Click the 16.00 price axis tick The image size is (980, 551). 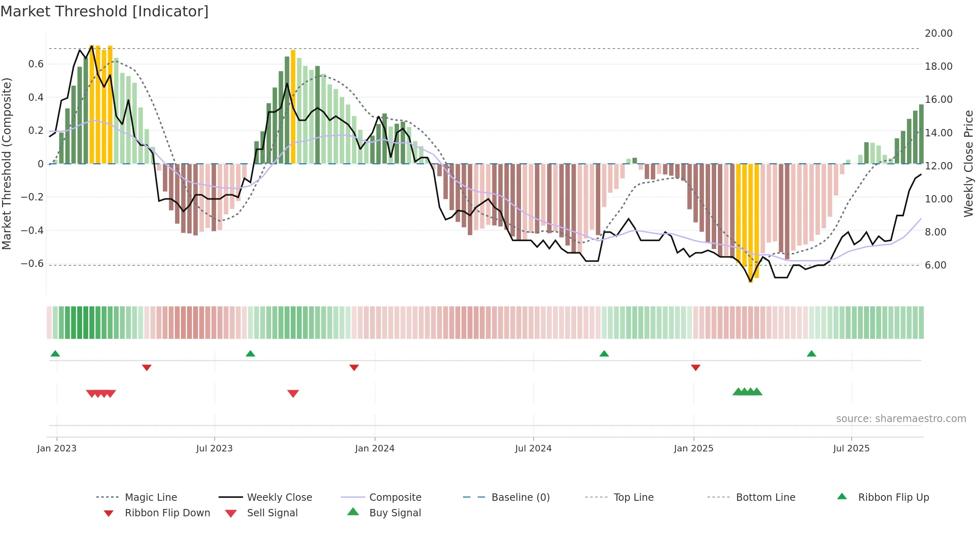click(x=939, y=100)
